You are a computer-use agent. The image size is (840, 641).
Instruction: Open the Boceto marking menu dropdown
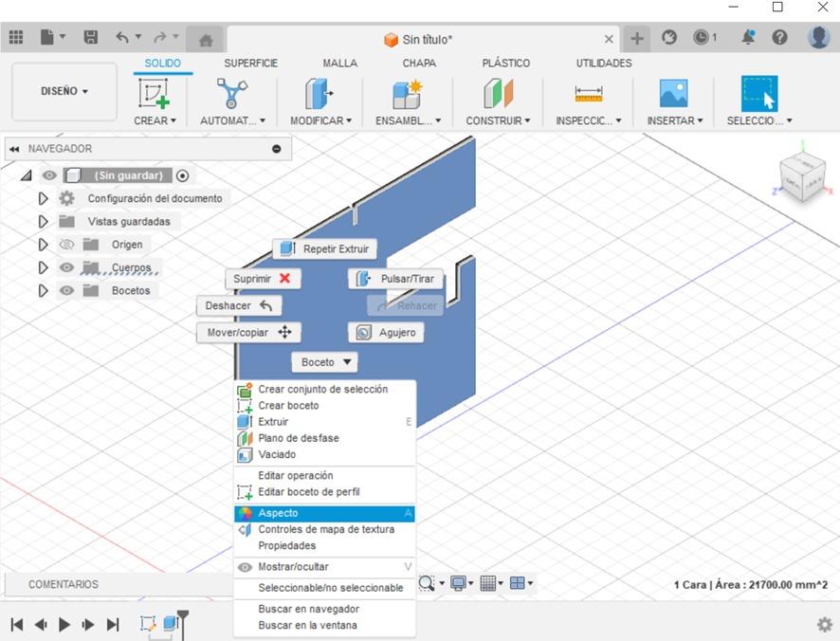[324, 362]
